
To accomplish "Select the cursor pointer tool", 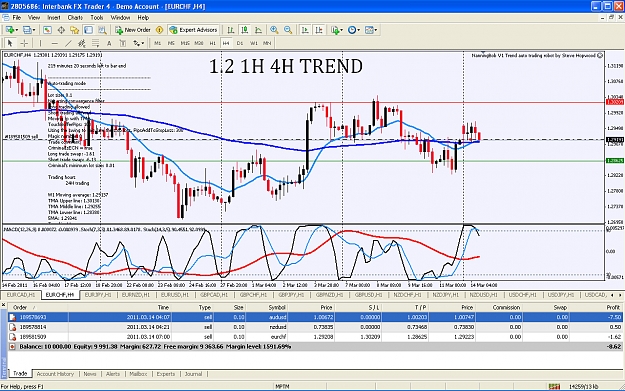I will point(10,43).
